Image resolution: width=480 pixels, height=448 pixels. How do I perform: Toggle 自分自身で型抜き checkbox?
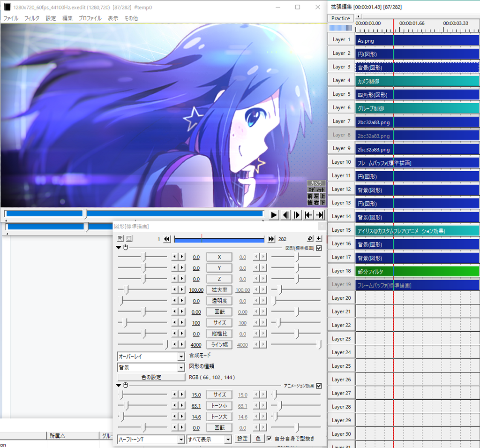pyautogui.click(x=269, y=439)
